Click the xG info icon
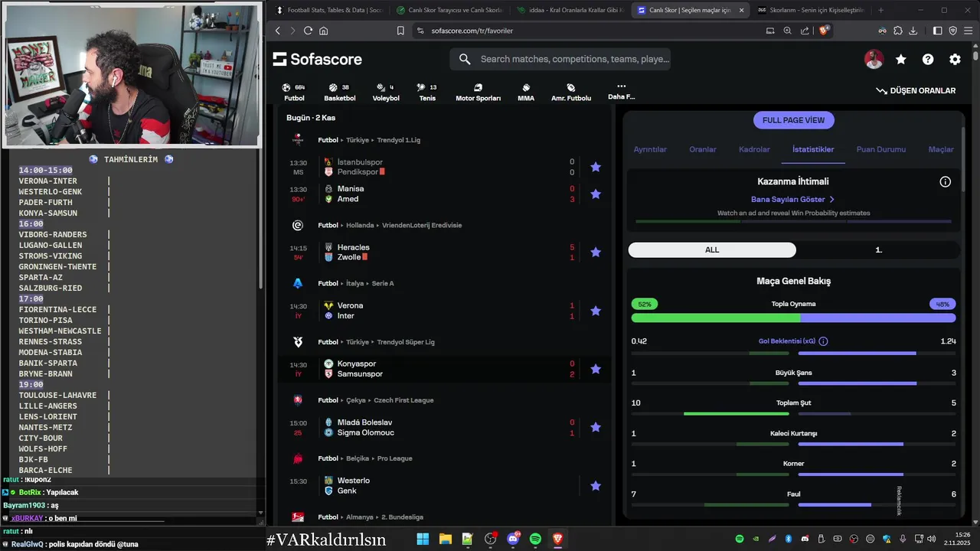Screen dimensions: 980x551 (x=823, y=341)
